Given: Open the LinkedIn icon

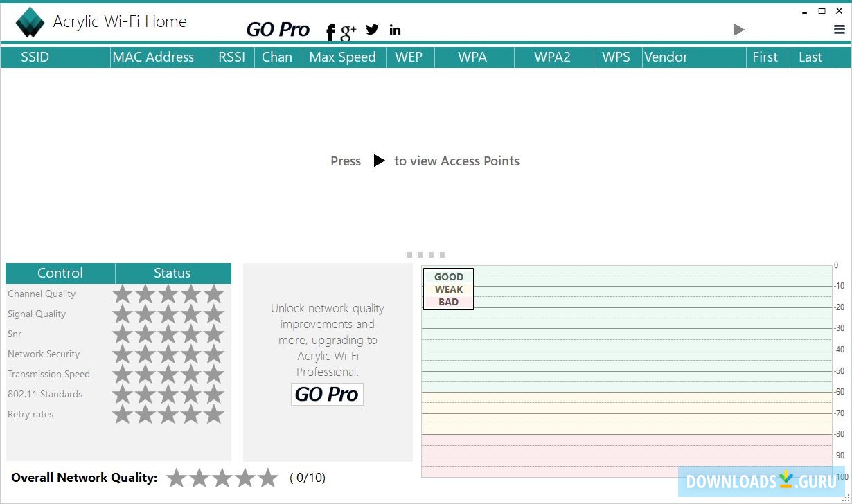Looking at the screenshot, I should click(x=395, y=29).
